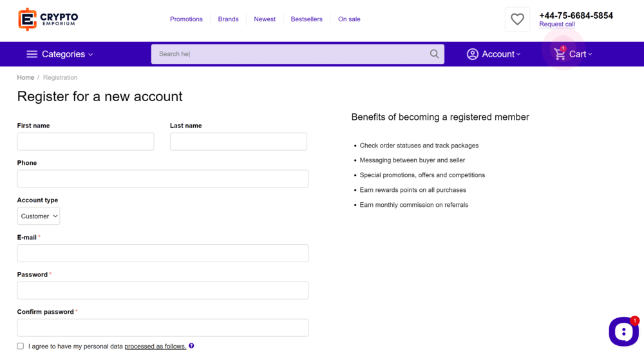
Task: Click the Home breadcrumb link
Action: point(26,77)
